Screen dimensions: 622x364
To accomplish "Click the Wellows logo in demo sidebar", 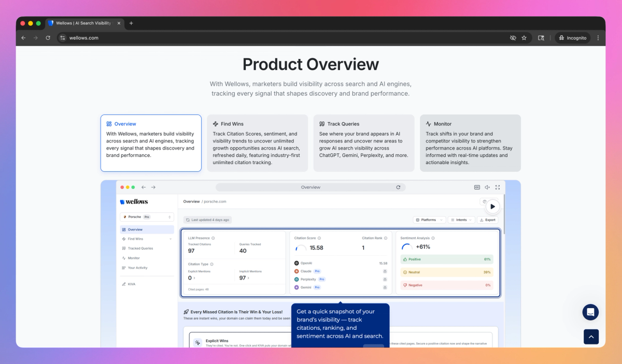I will 134,201.
